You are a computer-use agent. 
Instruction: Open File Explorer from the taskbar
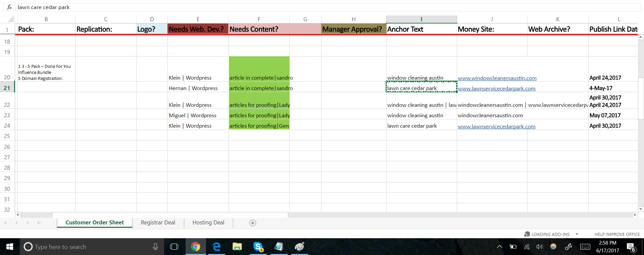237,247
